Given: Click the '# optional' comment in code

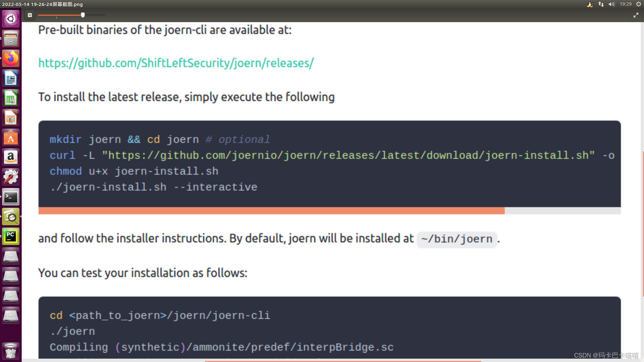Looking at the screenshot, I should tap(238, 139).
